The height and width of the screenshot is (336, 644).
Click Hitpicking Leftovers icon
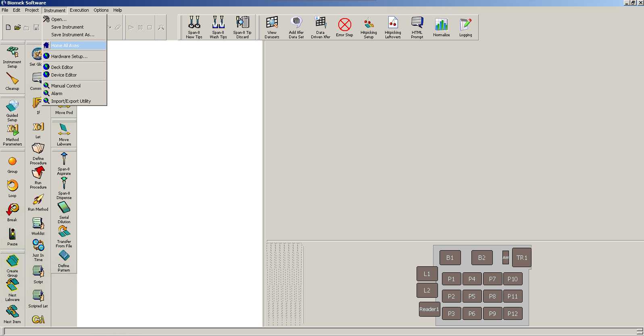pyautogui.click(x=393, y=27)
